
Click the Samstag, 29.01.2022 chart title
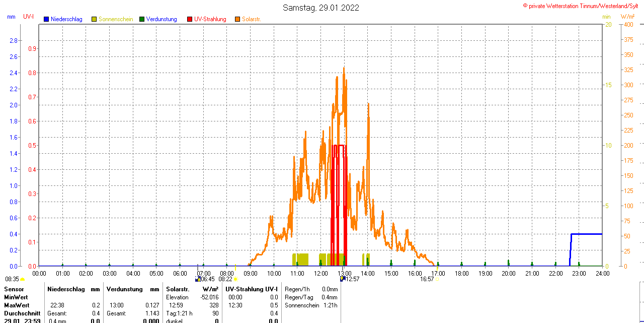point(321,8)
